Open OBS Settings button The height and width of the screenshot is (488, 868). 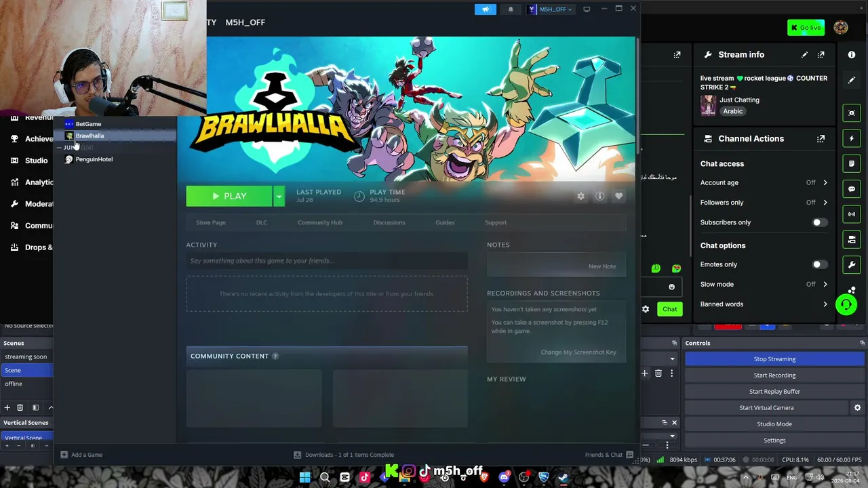tap(774, 440)
